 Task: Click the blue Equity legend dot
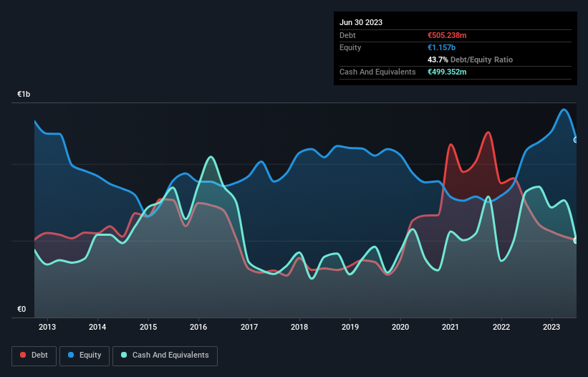(x=71, y=355)
